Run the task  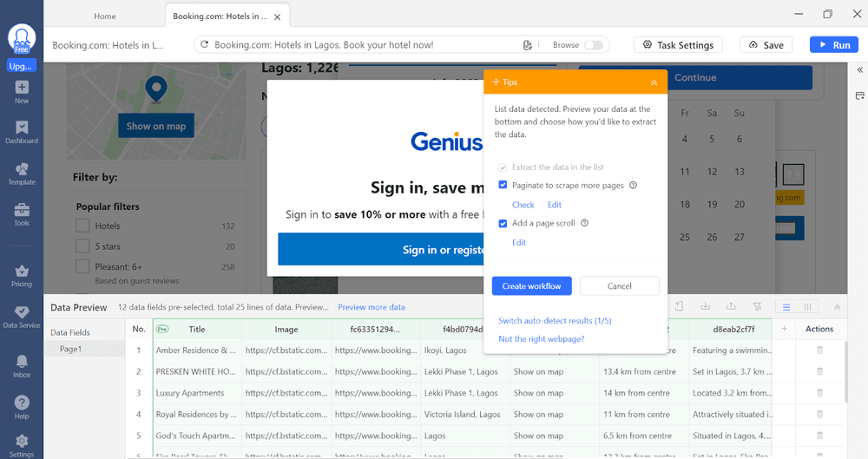(x=834, y=45)
